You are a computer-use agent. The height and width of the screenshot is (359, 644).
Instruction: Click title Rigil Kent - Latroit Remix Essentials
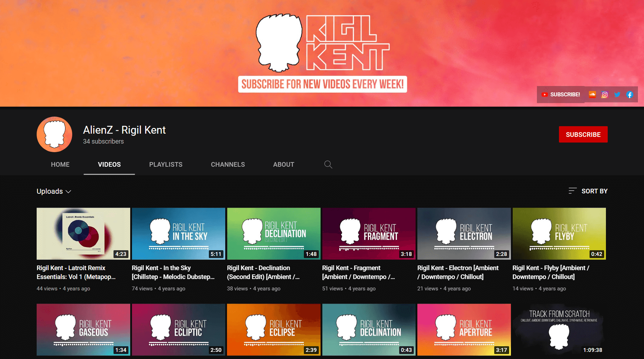coord(76,272)
